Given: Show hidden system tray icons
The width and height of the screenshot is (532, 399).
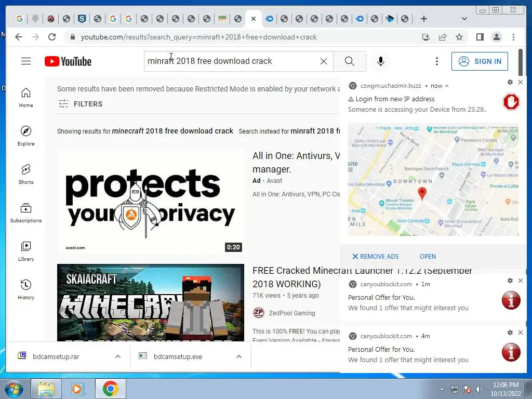Looking at the screenshot, I should click(442, 389).
